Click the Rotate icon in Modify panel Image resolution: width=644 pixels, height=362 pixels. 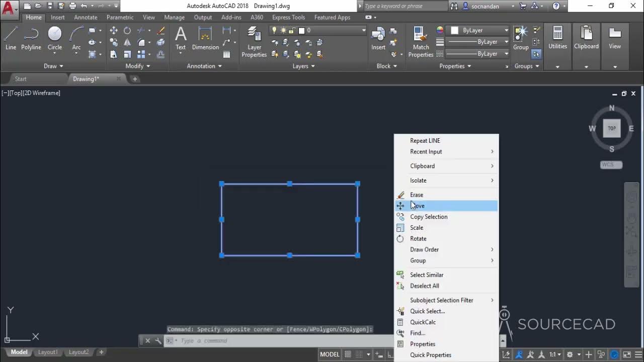[127, 31]
